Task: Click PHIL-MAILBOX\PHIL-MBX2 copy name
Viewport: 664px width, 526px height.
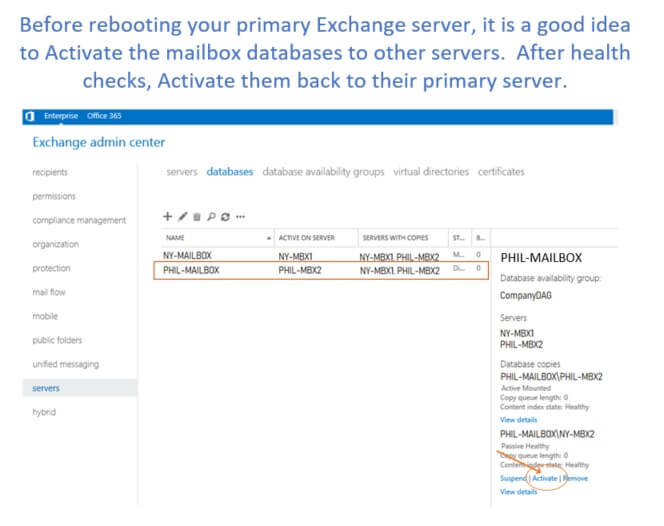Action: click(551, 377)
